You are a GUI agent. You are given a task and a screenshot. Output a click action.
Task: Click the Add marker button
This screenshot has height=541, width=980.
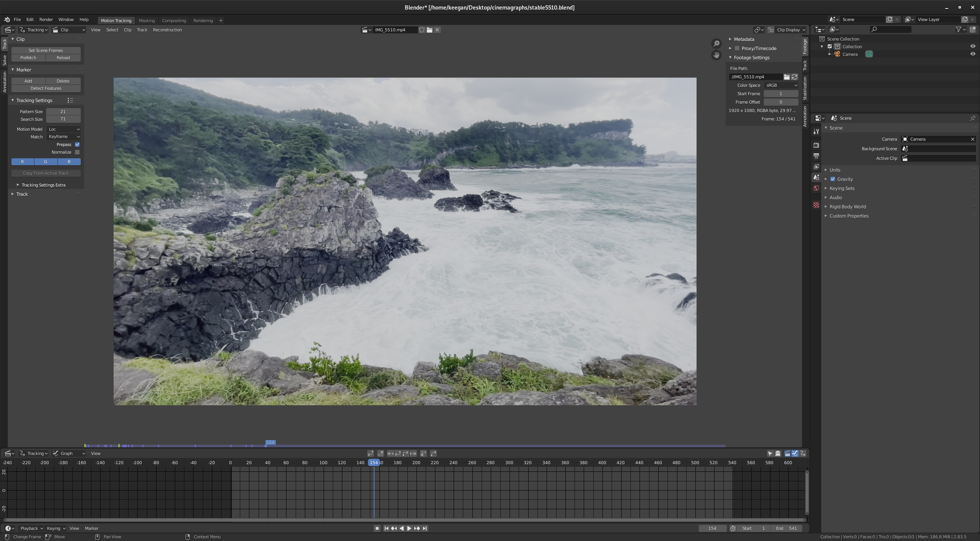point(28,81)
